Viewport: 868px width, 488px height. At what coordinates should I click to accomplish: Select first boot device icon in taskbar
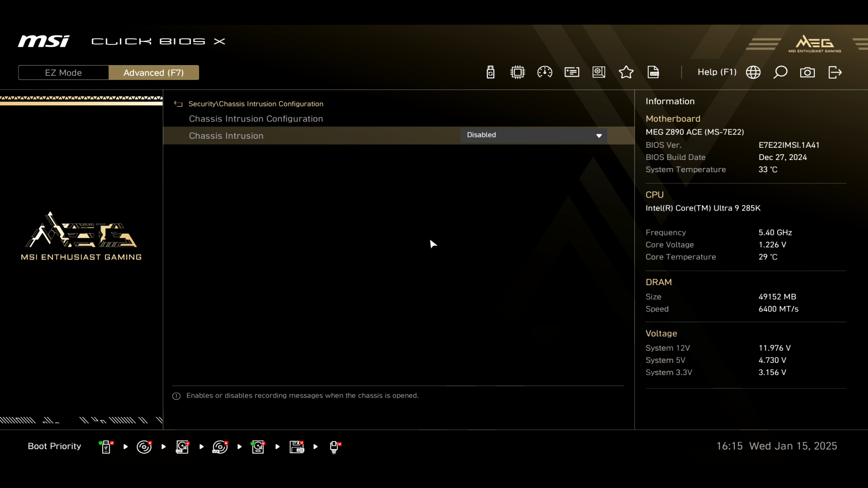105,446
